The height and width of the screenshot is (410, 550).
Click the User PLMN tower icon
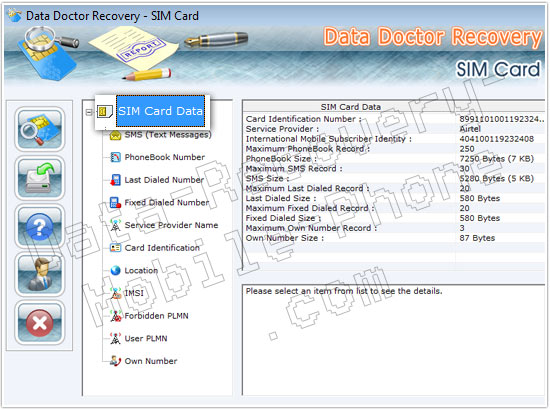tap(115, 338)
